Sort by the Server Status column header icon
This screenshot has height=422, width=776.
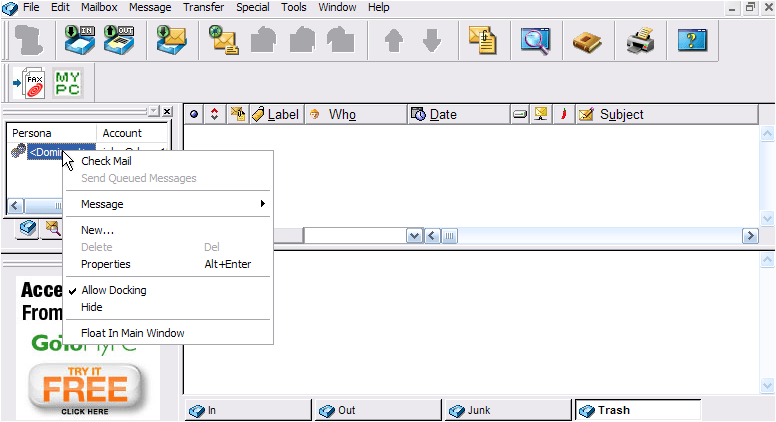[x=541, y=114]
